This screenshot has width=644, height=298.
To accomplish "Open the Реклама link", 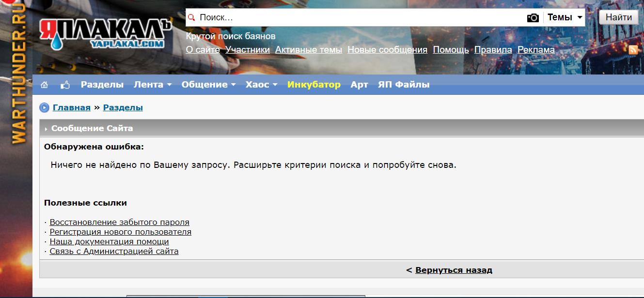I will click(x=536, y=50).
